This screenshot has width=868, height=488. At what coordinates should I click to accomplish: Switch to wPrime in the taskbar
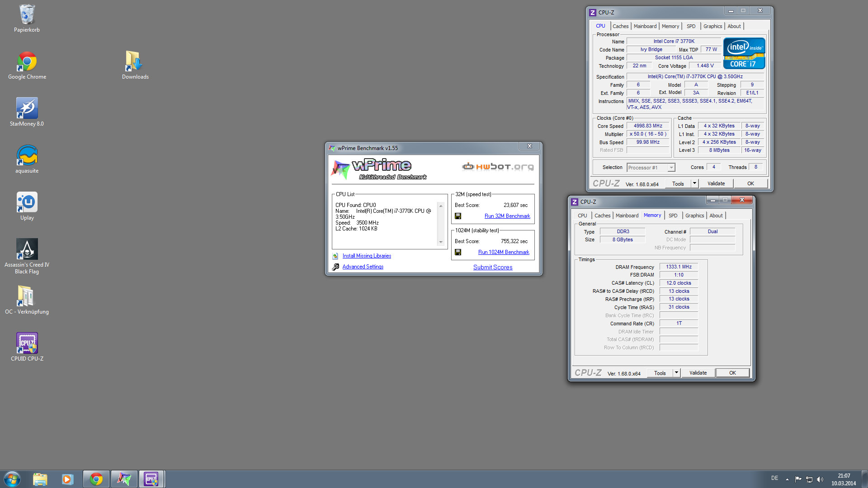[x=124, y=479]
